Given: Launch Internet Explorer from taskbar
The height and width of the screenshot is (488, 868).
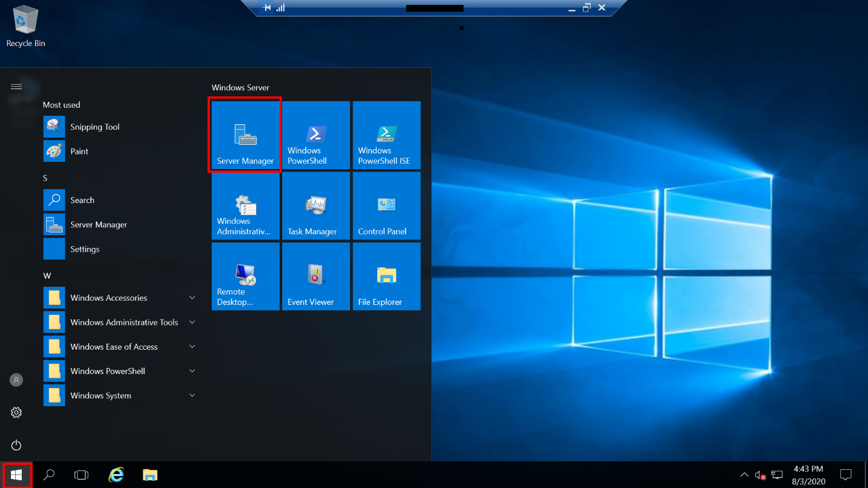Looking at the screenshot, I should [x=116, y=475].
